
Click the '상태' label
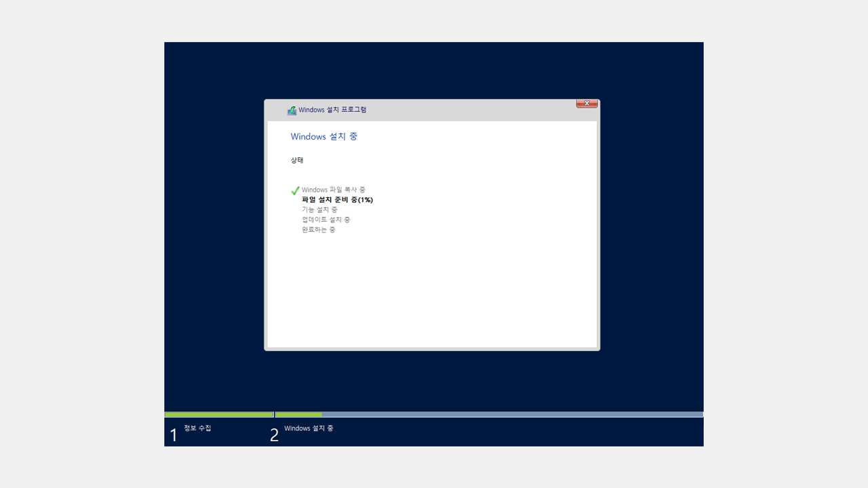click(297, 160)
